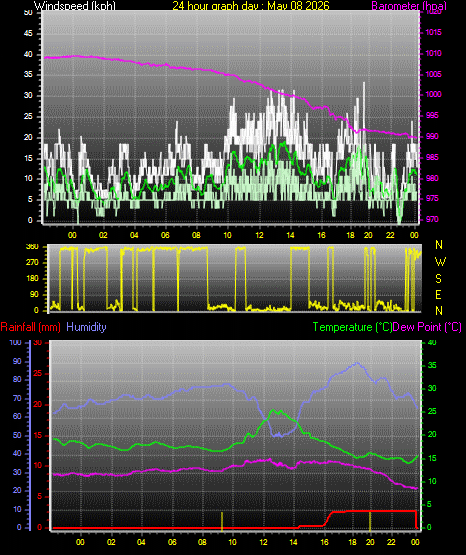Click the W compass direction label

[440, 262]
